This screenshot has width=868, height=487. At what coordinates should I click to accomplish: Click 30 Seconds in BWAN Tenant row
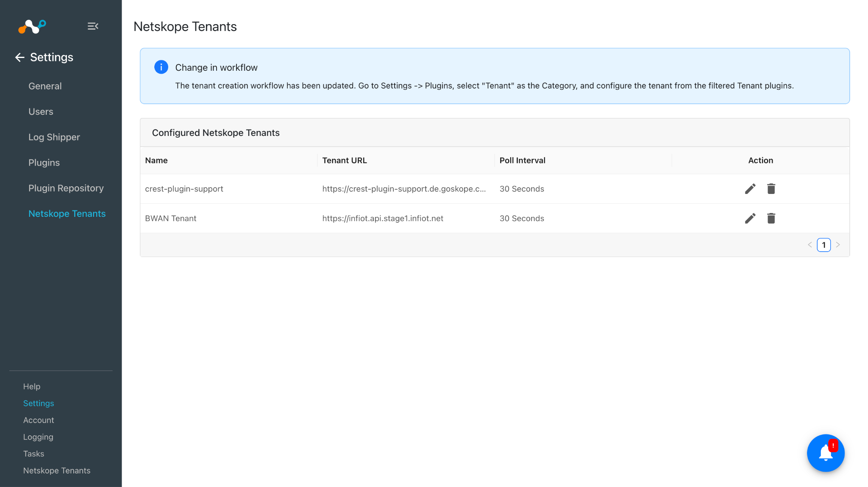[522, 219]
